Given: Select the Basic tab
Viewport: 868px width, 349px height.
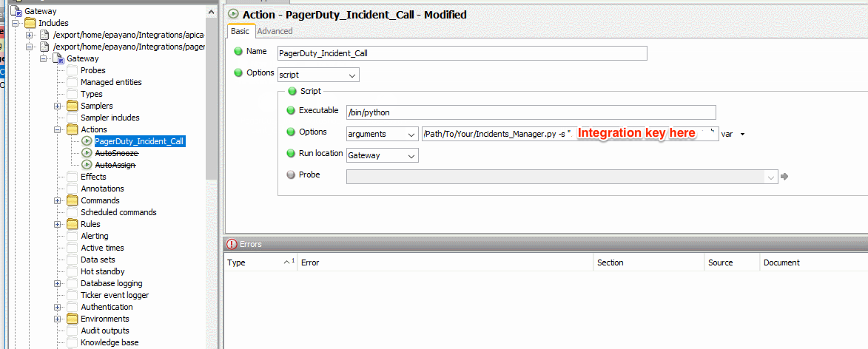Looking at the screenshot, I should tap(240, 31).
